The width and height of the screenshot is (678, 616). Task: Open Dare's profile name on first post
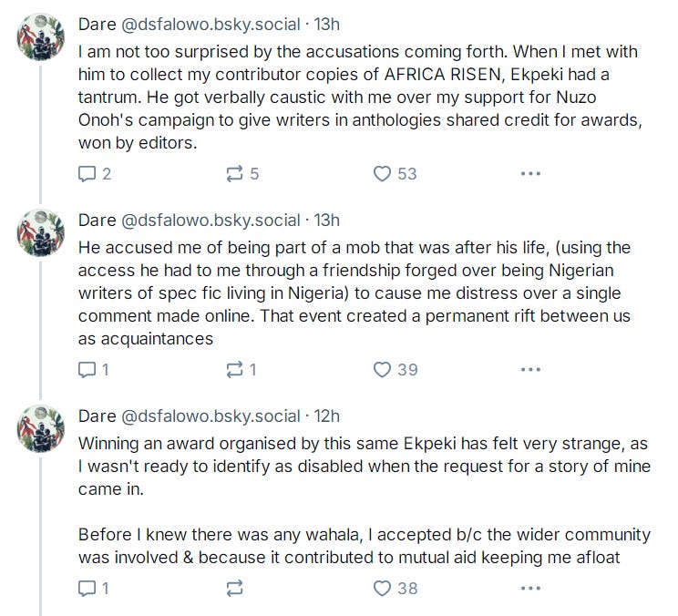pyautogui.click(x=97, y=24)
